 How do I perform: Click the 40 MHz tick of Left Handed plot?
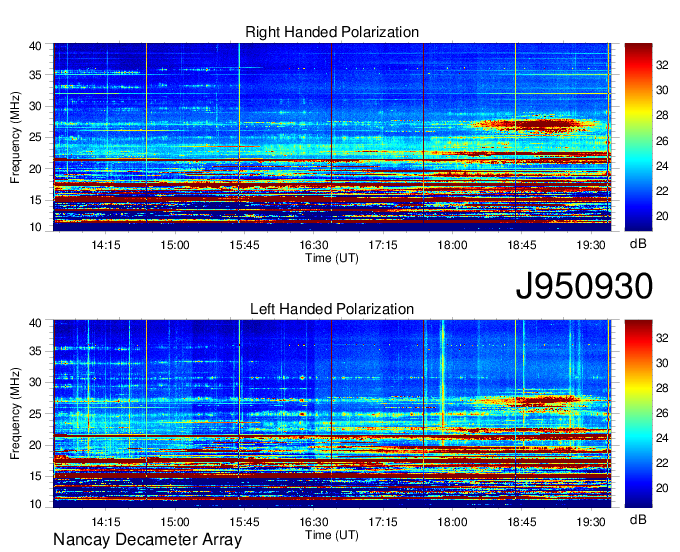coord(35,323)
